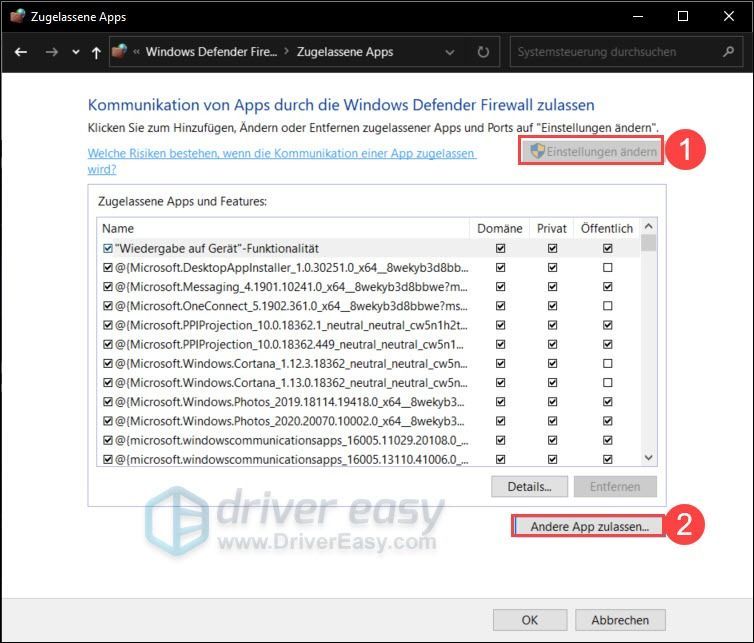
Task: Toggle Wiedergabe auf Gerät name checkbox
Action: [x=108, y=249]
